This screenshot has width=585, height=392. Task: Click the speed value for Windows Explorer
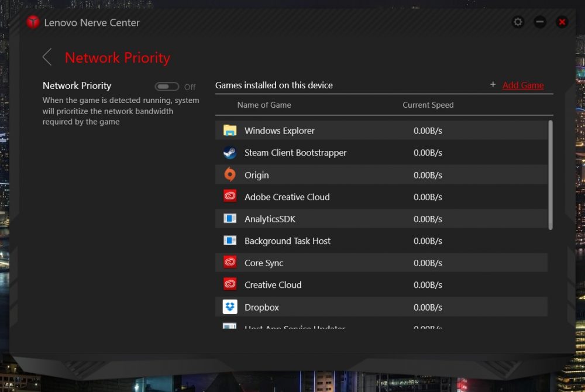428,130
